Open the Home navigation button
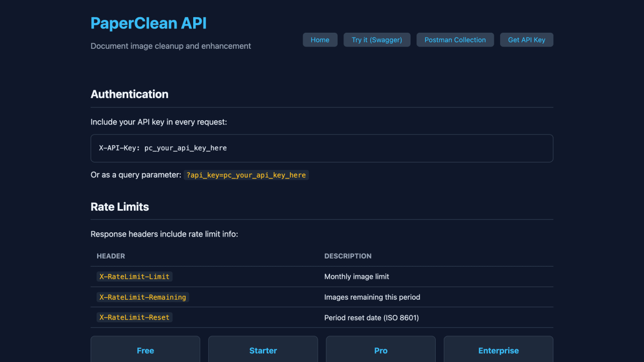This screenshot has width=644, height=362. coord(320,40)
